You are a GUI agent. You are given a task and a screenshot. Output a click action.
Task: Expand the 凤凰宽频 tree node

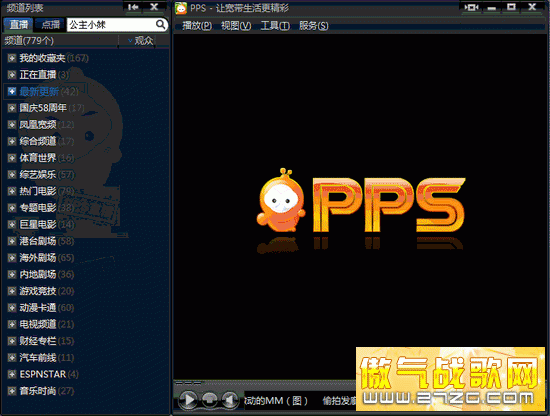coord(12,125)
